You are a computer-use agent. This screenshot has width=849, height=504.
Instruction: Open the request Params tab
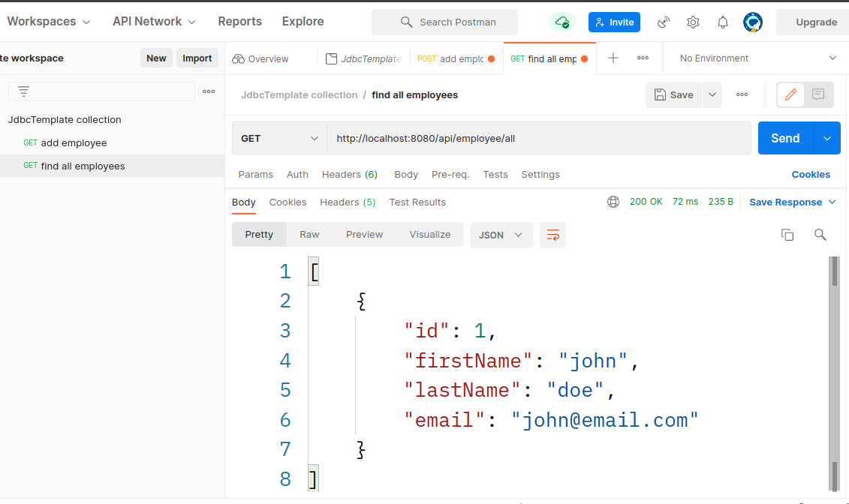[255, 175]
